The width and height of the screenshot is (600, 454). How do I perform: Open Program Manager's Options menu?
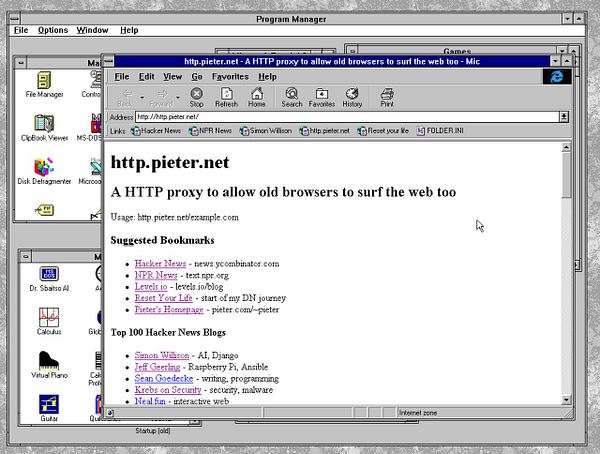(53, 30)
